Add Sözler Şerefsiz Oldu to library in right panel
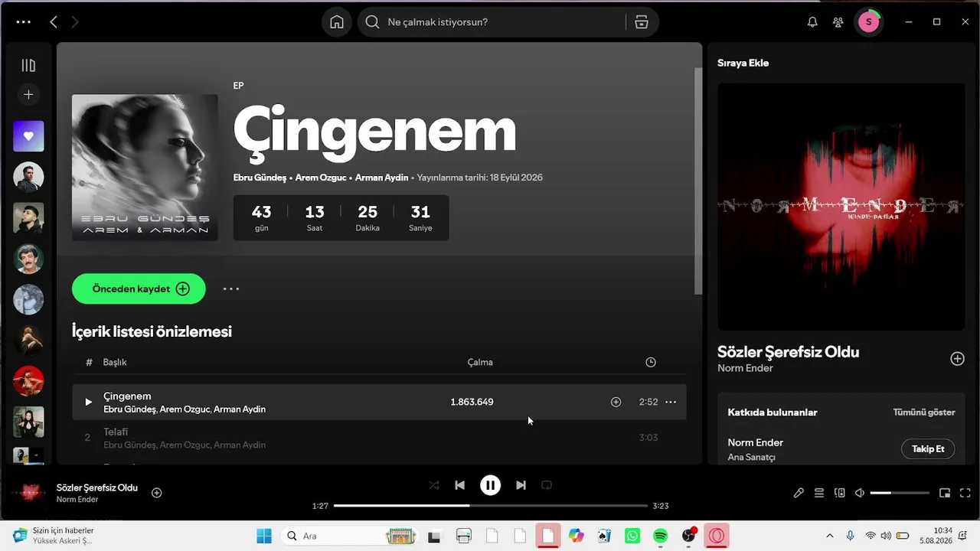The height and width of the screenshot is (551, 980). [957, 359]
